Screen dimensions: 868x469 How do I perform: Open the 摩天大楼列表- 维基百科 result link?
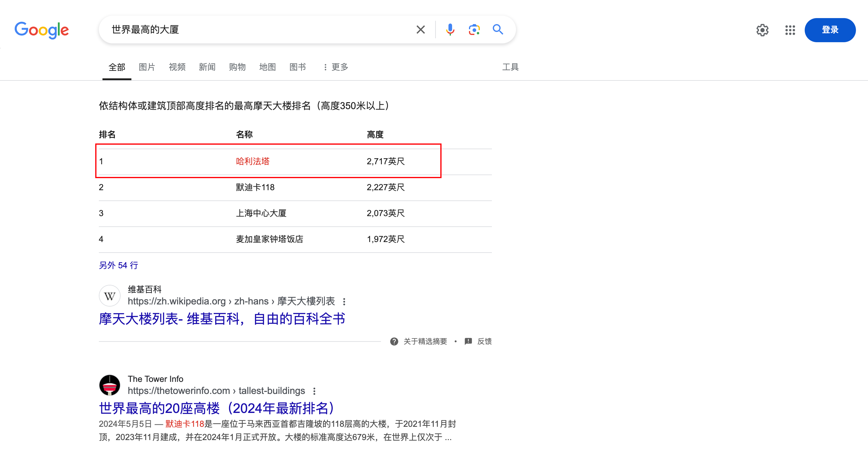pos(222,319)
